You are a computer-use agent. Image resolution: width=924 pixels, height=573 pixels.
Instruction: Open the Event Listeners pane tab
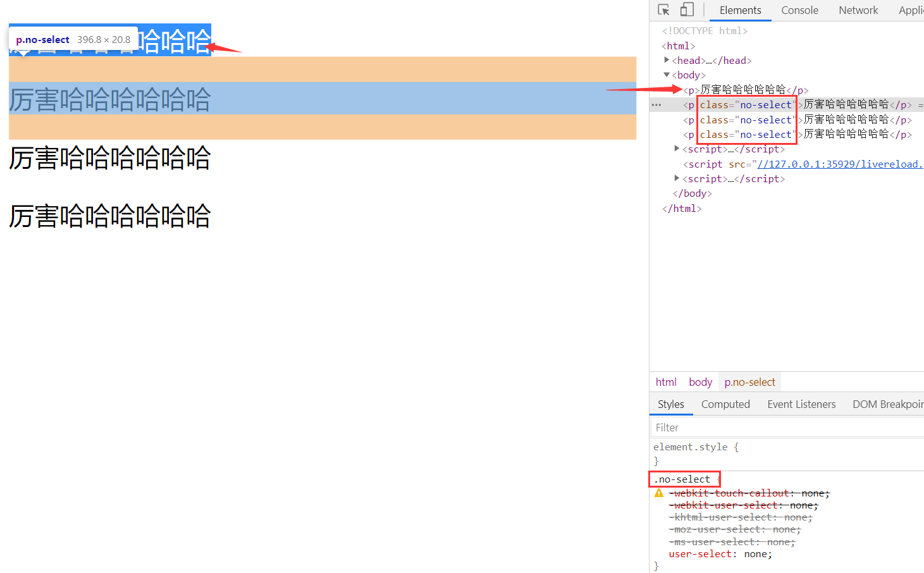[x=801, y=404]
